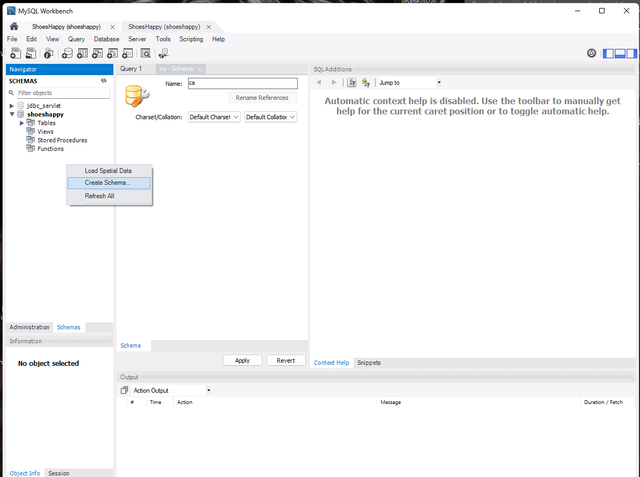Open the Action Output type dropdown

click(x=171, y=390)
